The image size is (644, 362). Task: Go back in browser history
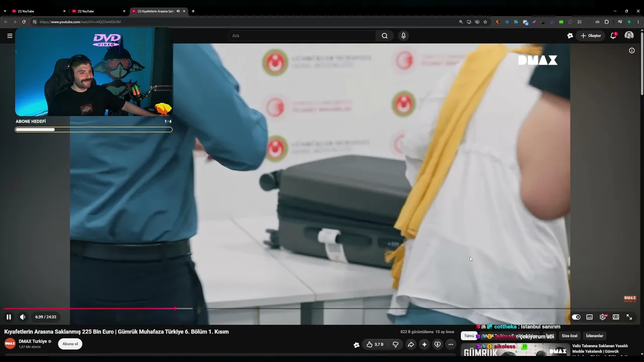(6, 22)
